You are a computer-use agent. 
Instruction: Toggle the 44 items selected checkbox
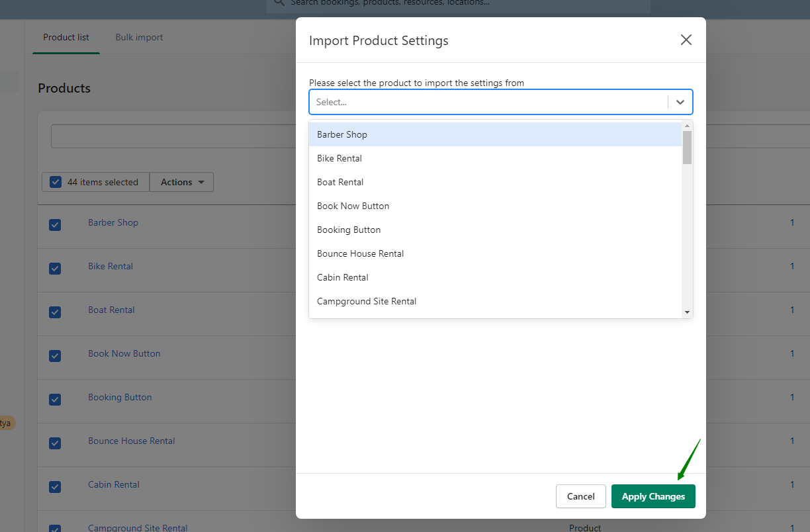click(56, 182)
